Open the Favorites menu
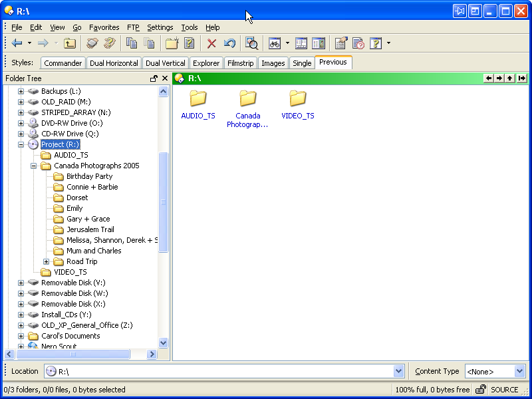This screenshot has height=399, width=532. (x=104, y=27)
